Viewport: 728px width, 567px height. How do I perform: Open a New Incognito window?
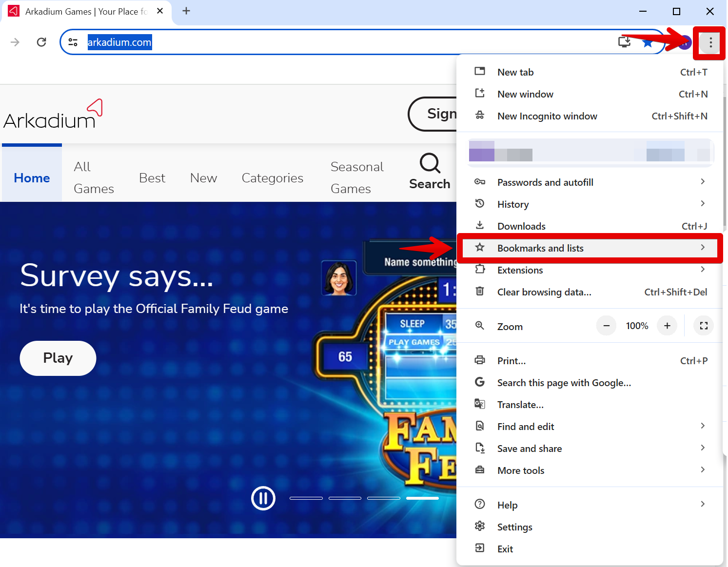pyautogui.click(x=590, y=116)
